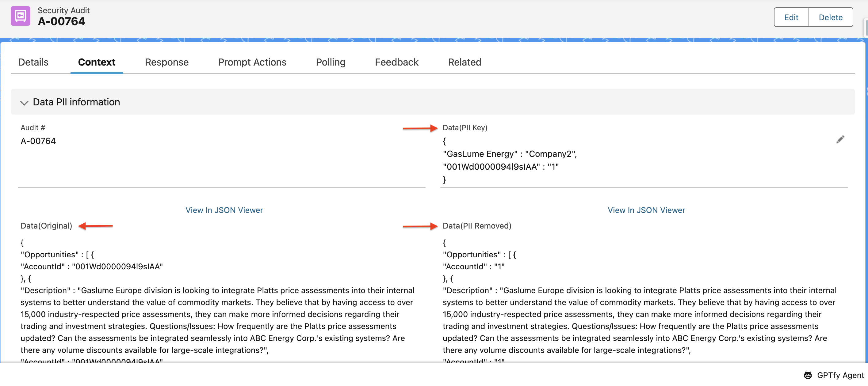The image size is (868, 386).
Task: Click the GPTfy Agent cat icon
Action: pyautogui.click(x=808, y=375)
